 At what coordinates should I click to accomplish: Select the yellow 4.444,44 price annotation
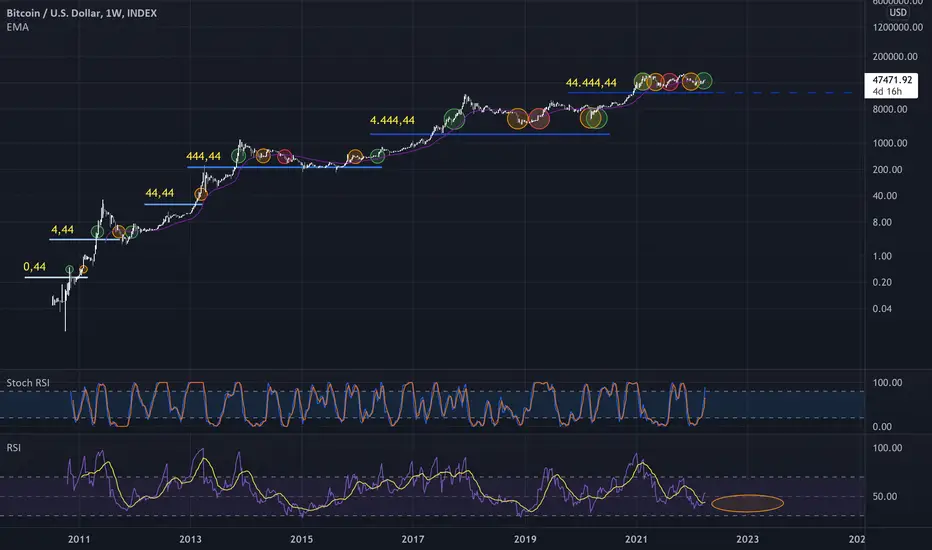point(392,121)
